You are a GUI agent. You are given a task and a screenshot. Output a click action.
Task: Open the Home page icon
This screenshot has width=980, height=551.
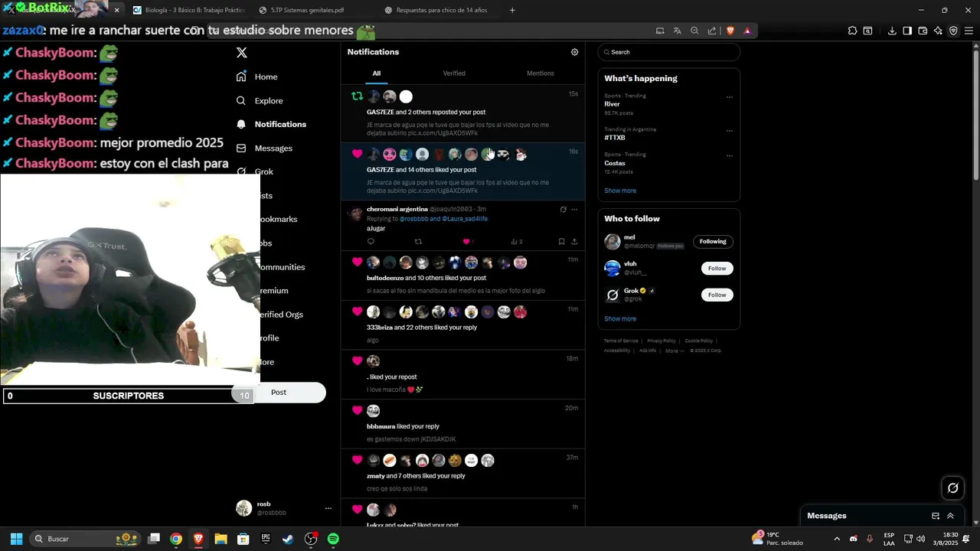click(x=241, y=77)
